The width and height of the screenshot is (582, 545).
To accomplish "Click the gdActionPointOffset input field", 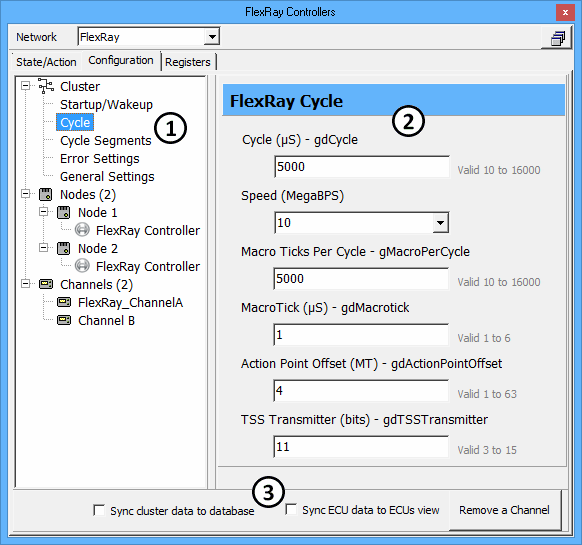I will (361, 391).
